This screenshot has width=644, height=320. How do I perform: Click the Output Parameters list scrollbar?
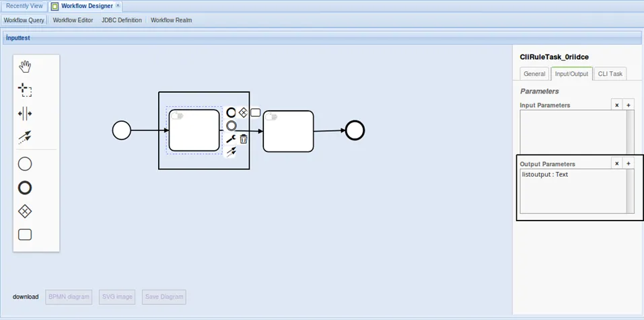tap(630, 191)
